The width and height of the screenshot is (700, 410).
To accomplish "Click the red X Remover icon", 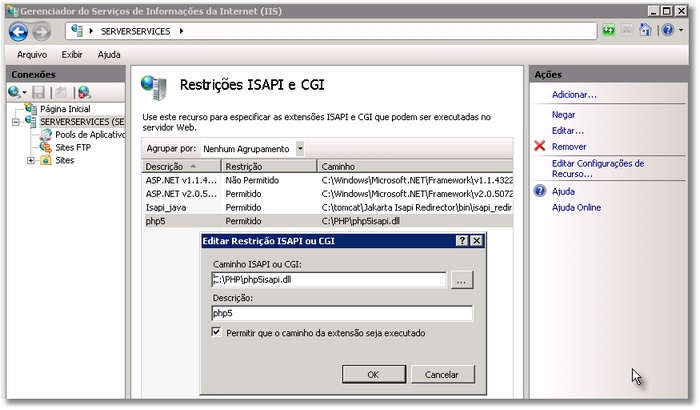I will coord(540,146).
